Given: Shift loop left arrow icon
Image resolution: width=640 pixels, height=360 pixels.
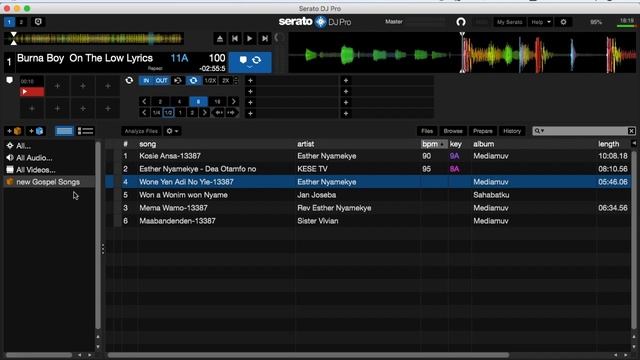Looking at the screenshot, I should tap(218, 113).
